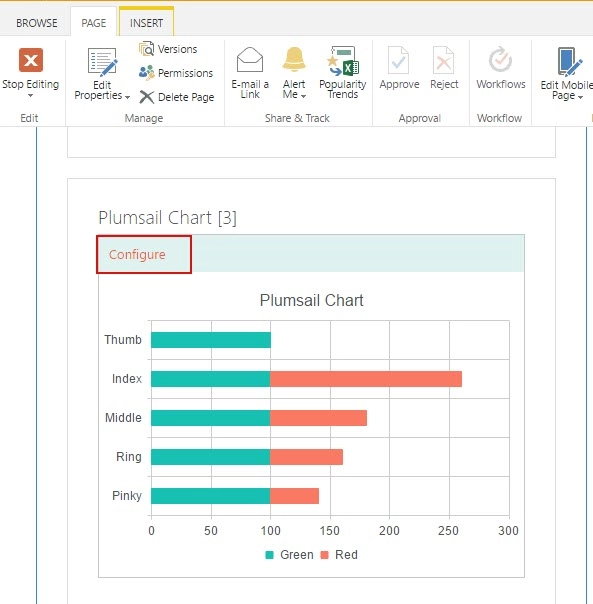
Task: Click the Edit Mobile Page icon
Action: pyautogui.click(x=569, y=62)
